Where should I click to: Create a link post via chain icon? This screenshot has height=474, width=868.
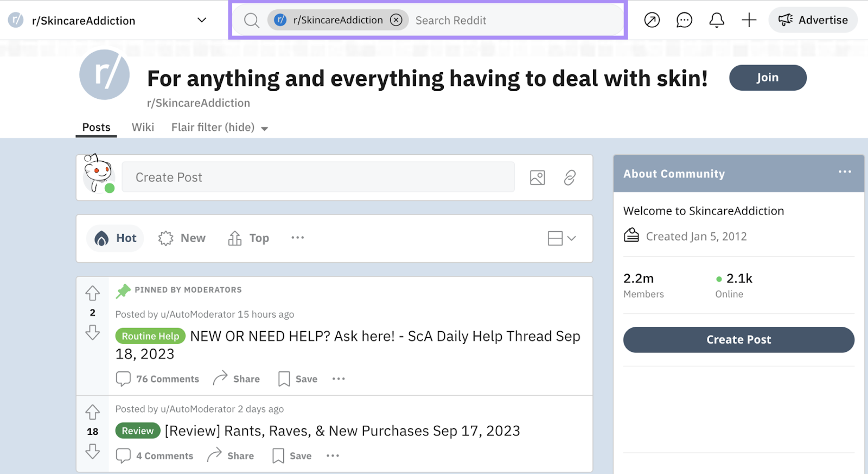coord(570,178)
